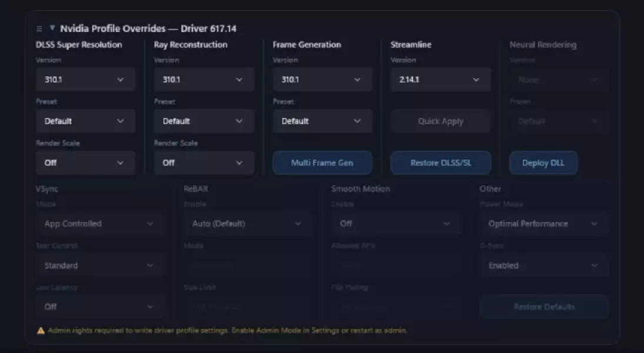
Task: Click the Frame Generation heading
Action: click(307, 45)
